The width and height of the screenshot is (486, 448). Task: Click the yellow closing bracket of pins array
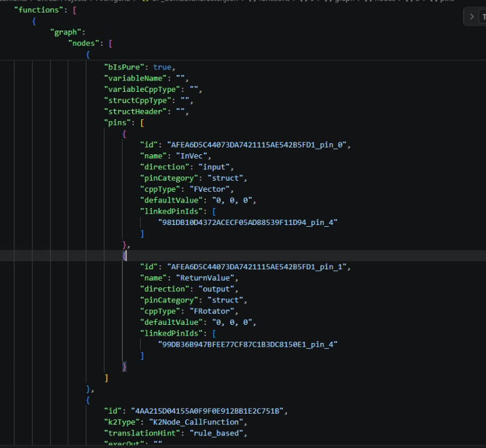click(x=106, y=378)
